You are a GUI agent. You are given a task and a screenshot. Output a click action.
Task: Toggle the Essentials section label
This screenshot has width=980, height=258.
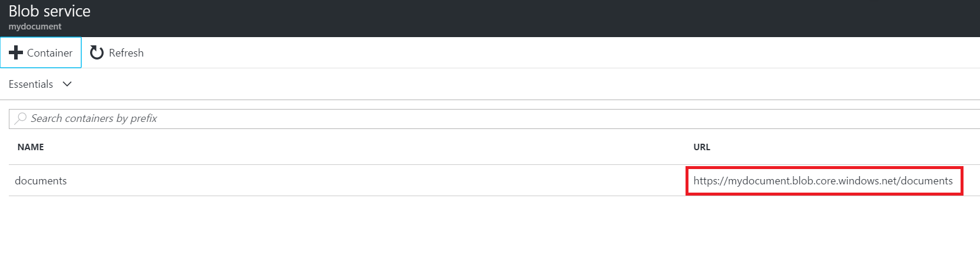coord(31,84)
